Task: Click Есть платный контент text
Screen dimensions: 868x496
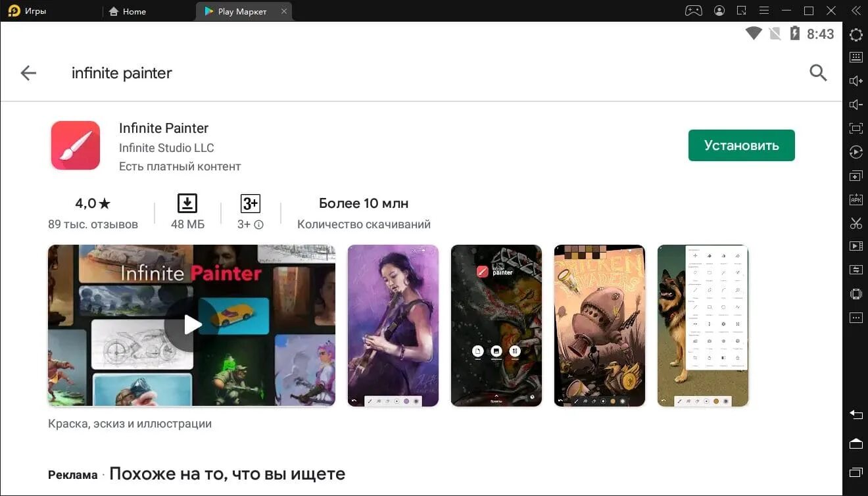Action: point(180,166)
